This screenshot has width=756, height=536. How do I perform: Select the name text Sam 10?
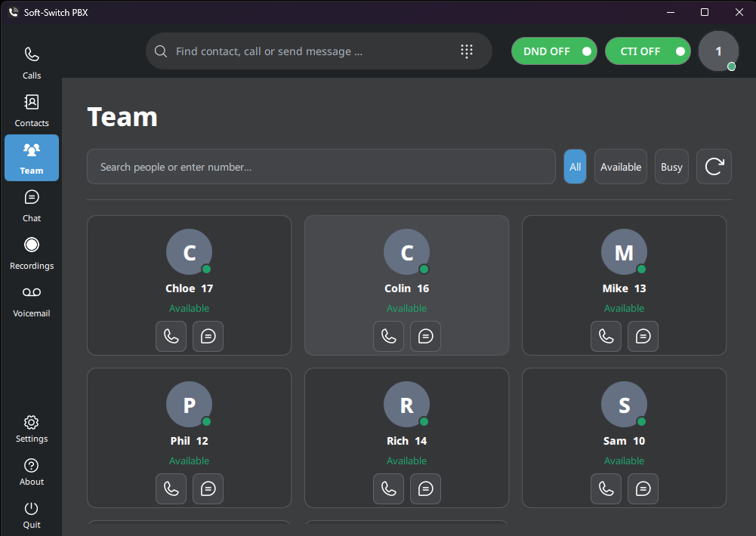[x=624, y=441]
